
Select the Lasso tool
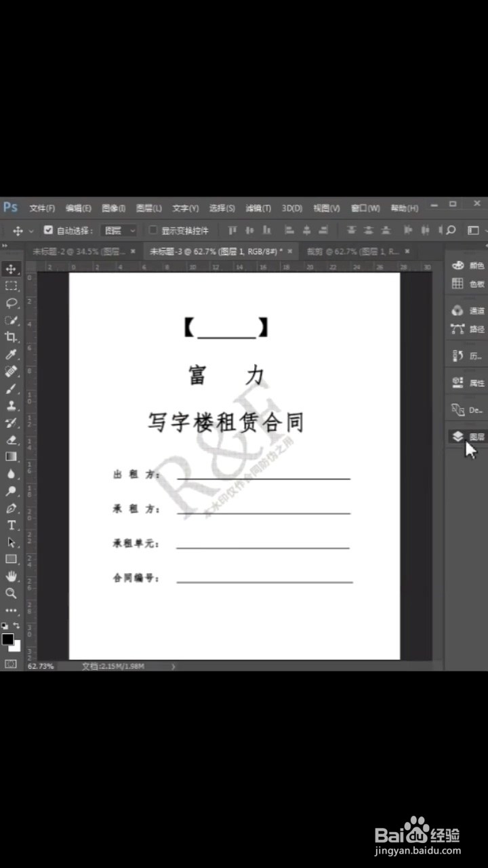pos(11,303)
